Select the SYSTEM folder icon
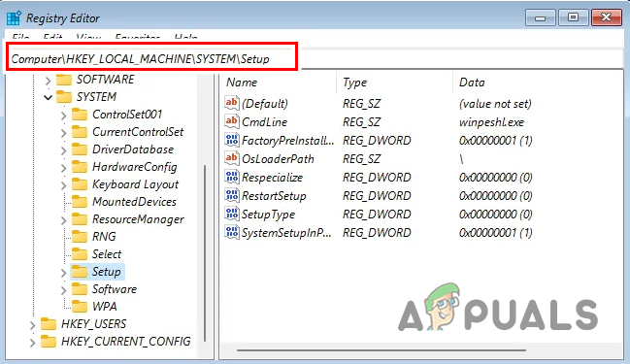The width and height of the screenshot is (630, 364). coord(64,97)
